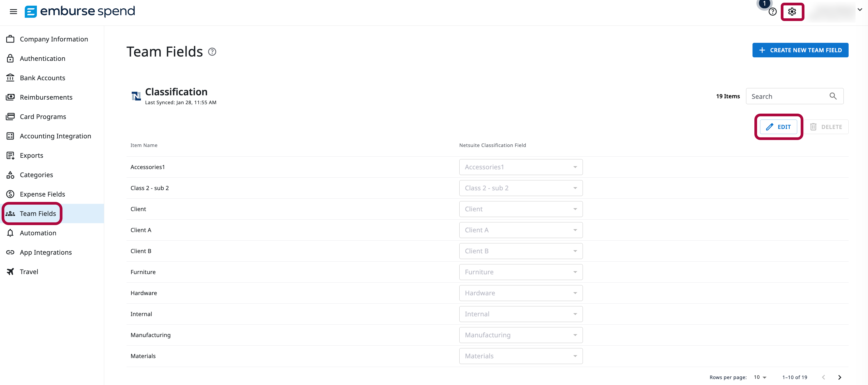Open the help tooltip beside Team Fields title
The height and width of the screenshot is (385, 868).
coord(212,51)
